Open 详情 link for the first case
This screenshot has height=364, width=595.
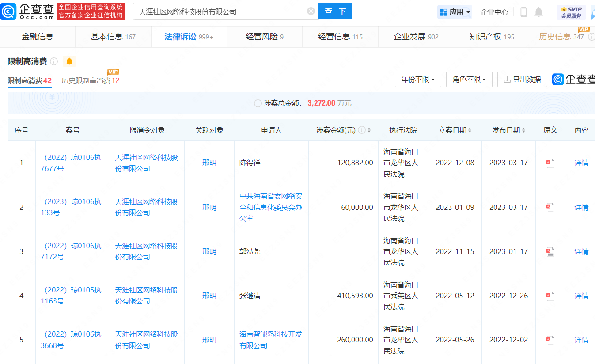coord(581,163)
